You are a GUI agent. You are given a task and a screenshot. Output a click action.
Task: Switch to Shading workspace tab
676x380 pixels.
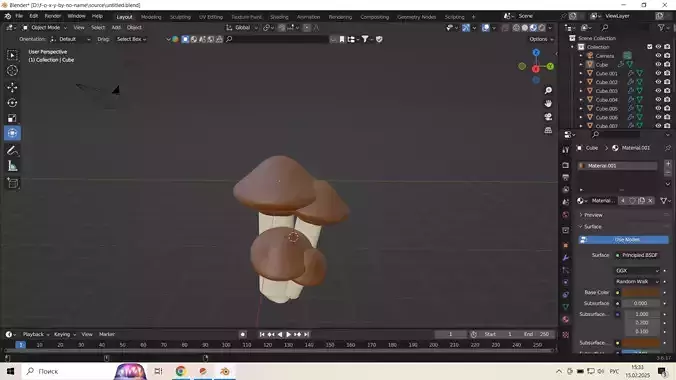coord(279,17)
